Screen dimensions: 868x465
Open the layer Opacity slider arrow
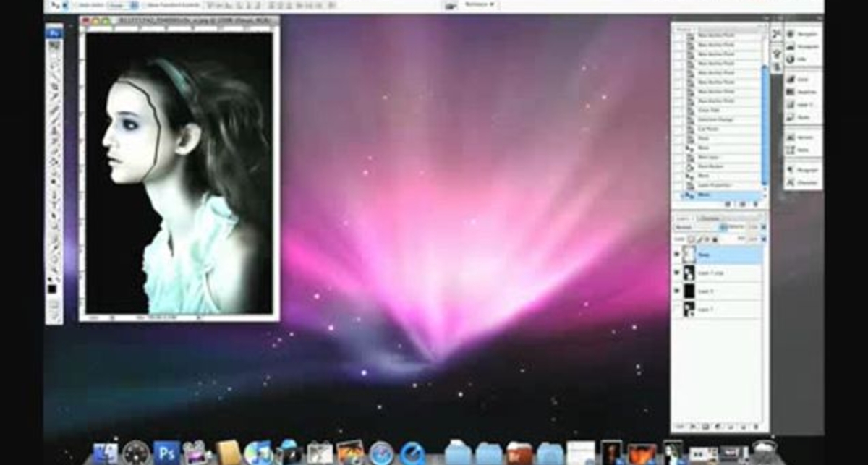pyautogui.click(x=764, y=227)
